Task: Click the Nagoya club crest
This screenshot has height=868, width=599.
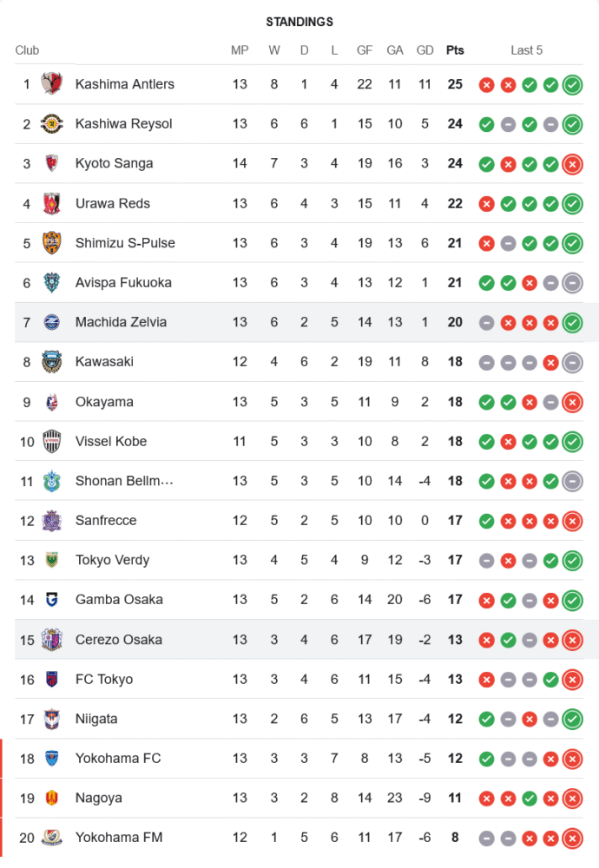Action: click(x=52, y=798)
